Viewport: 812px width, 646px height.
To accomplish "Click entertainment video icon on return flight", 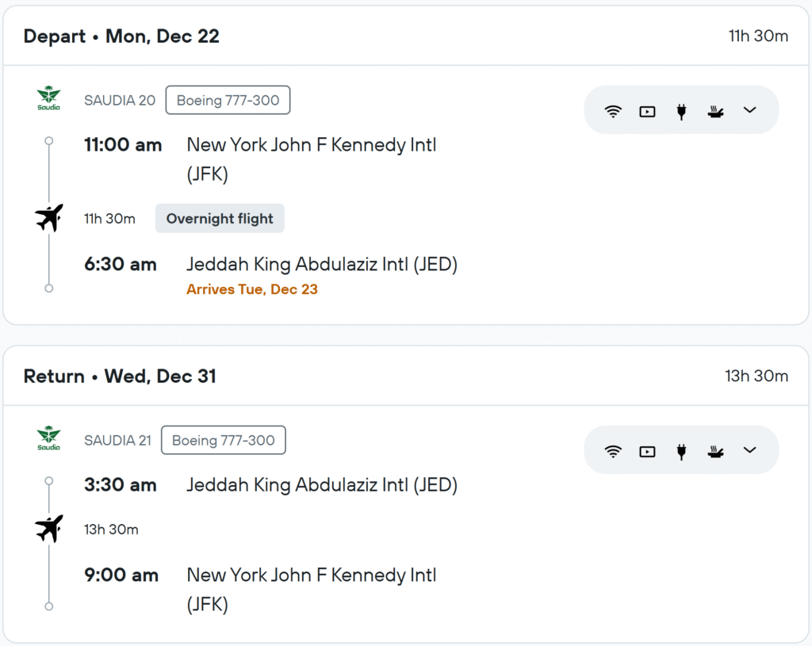I will coord(648,452).
